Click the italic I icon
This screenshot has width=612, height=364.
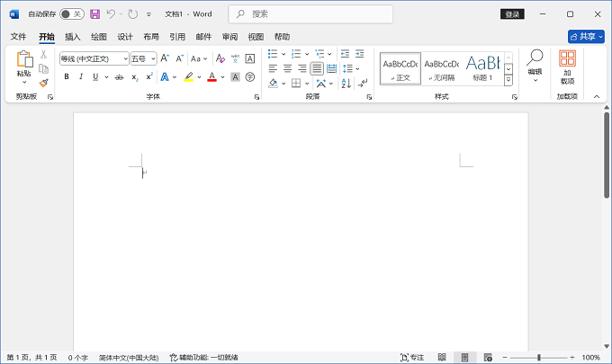coord(81,76)
